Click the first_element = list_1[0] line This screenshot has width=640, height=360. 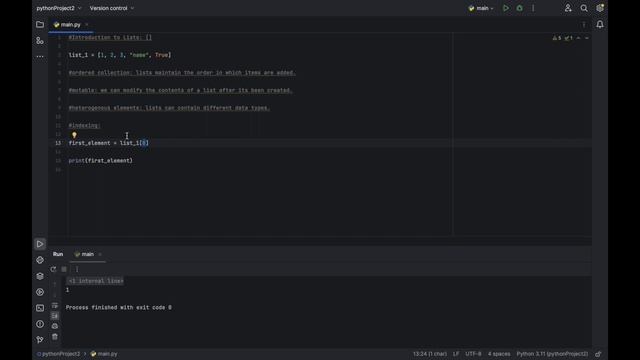[x=109, y=143]
